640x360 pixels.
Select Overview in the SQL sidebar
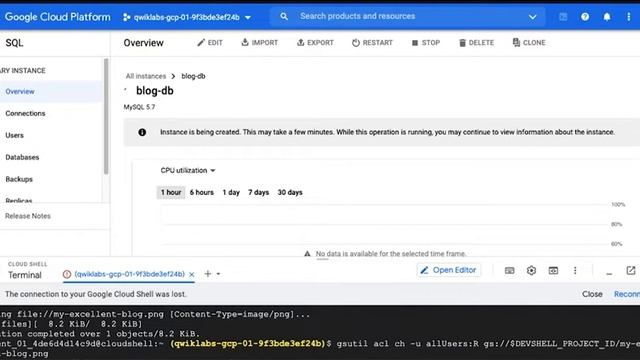(x=51, y=91)
